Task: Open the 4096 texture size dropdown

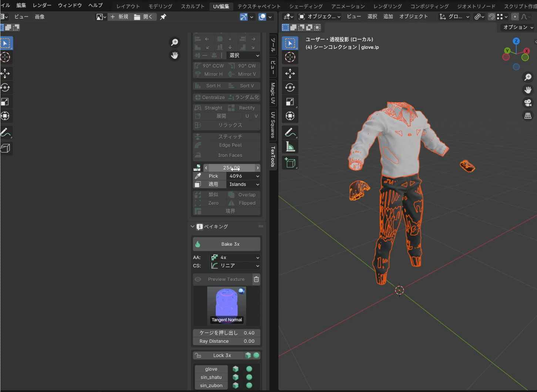Action: point(243,176)
